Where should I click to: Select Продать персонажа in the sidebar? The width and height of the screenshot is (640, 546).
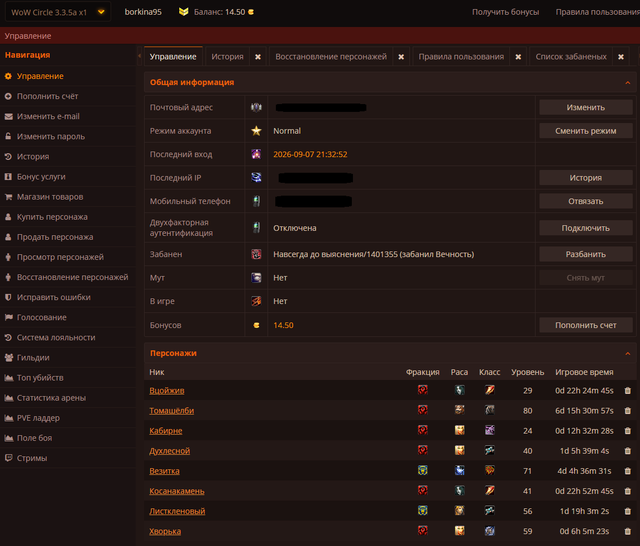(x=55, y=237)
